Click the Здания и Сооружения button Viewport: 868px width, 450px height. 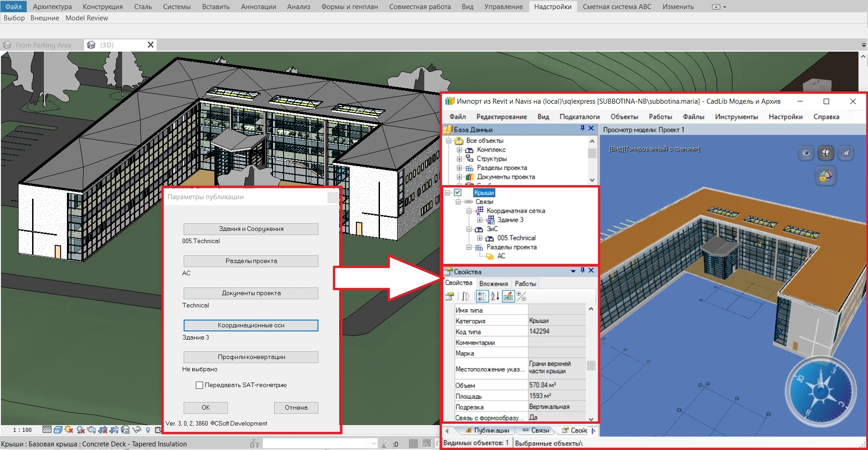click(x=251, y=229)
